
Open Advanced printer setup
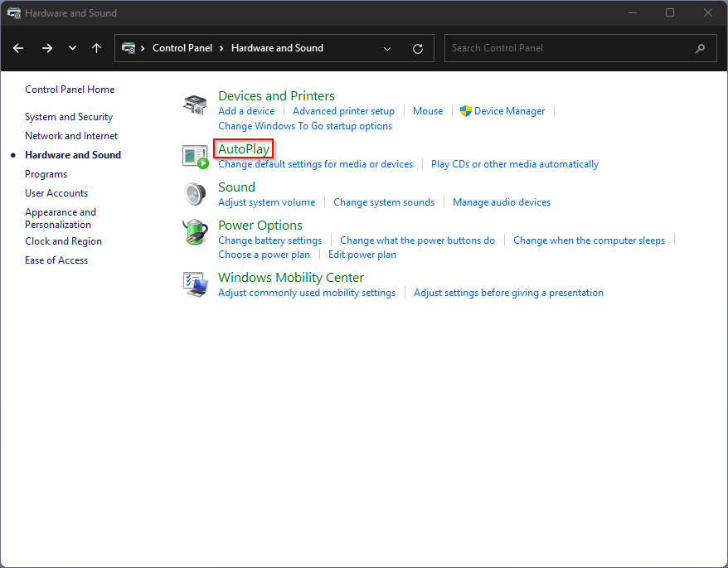(343, 111)
